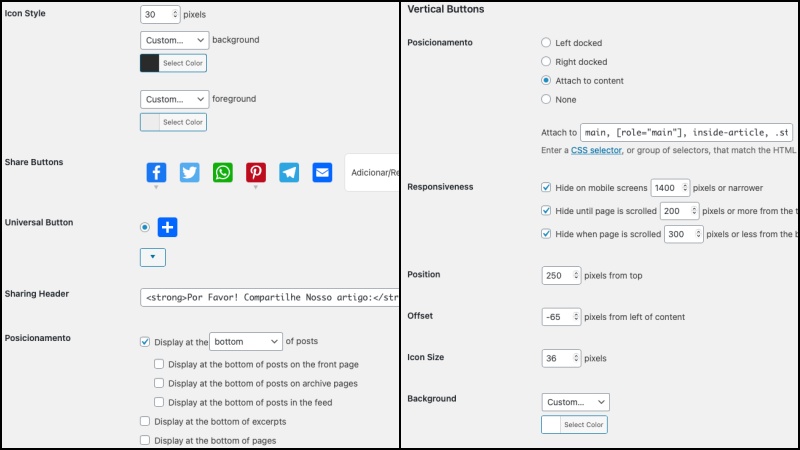Screen dimensions: 800x450
Task: Toggle Hide until page is scrolled checkbox
Action: pos(546,210)
